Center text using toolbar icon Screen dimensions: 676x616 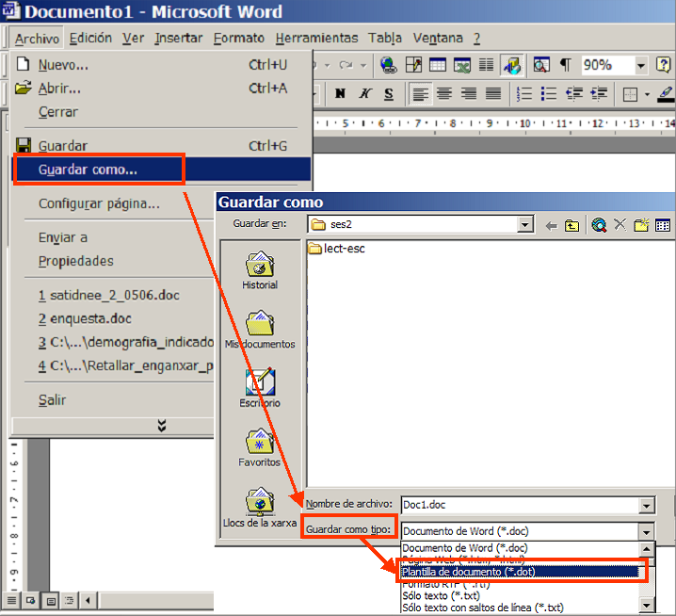[x=444, y=93]
